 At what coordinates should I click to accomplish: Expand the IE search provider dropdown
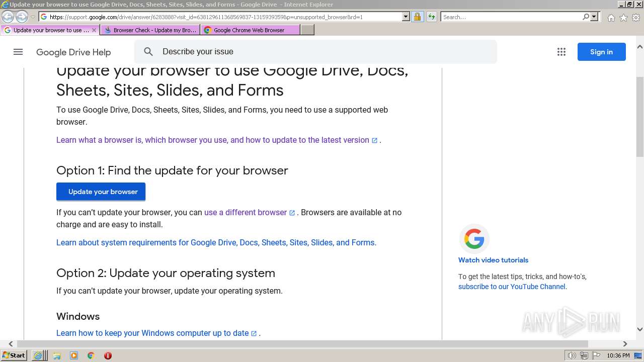tap(594, 17)
